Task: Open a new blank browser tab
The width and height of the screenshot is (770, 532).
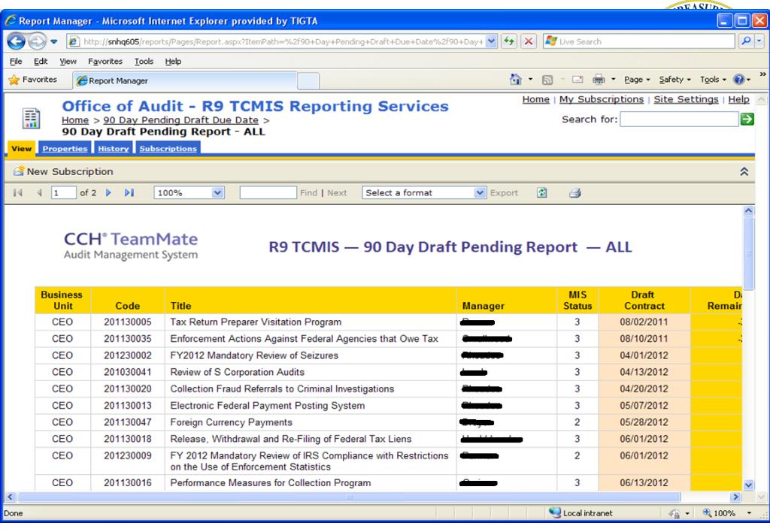Action: pyautogui.click(x=308, y=81)
